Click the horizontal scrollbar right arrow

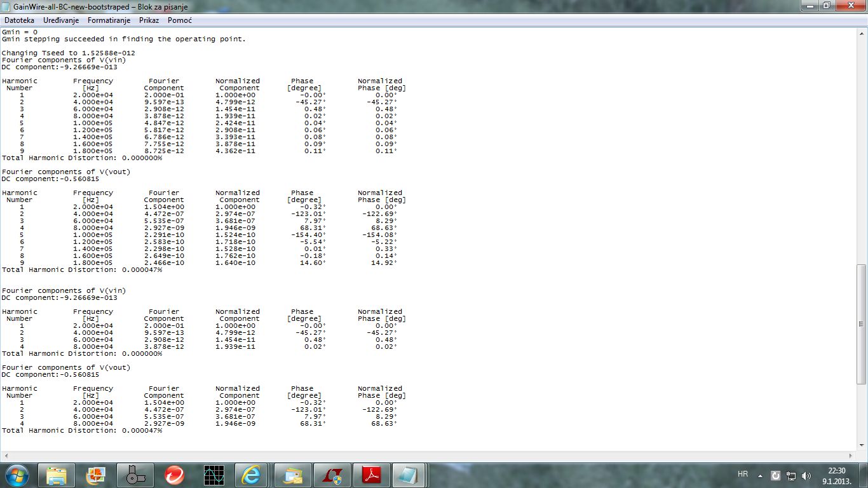coord(851,456)
